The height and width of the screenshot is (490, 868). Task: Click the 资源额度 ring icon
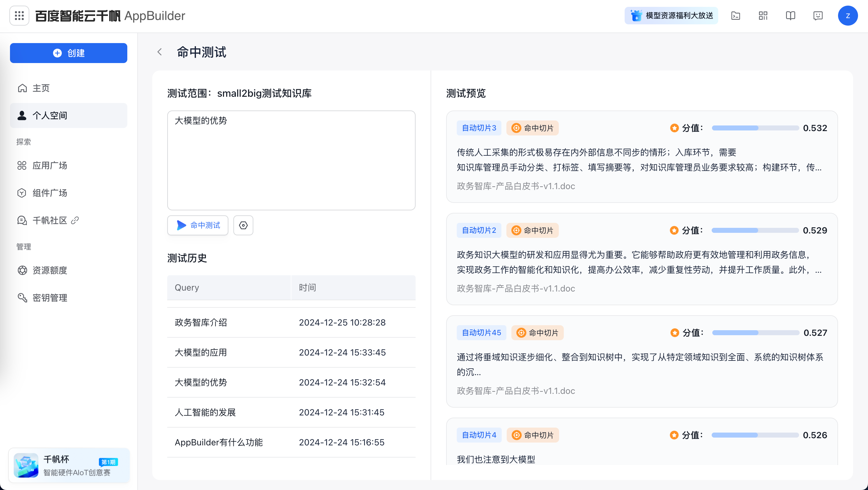(x=22, y=270)
